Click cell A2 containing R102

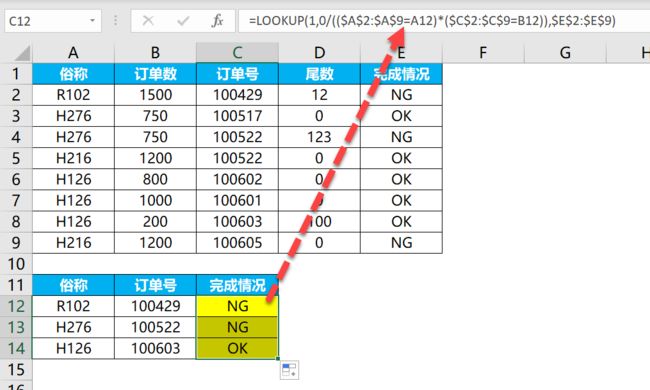[73, 95]
